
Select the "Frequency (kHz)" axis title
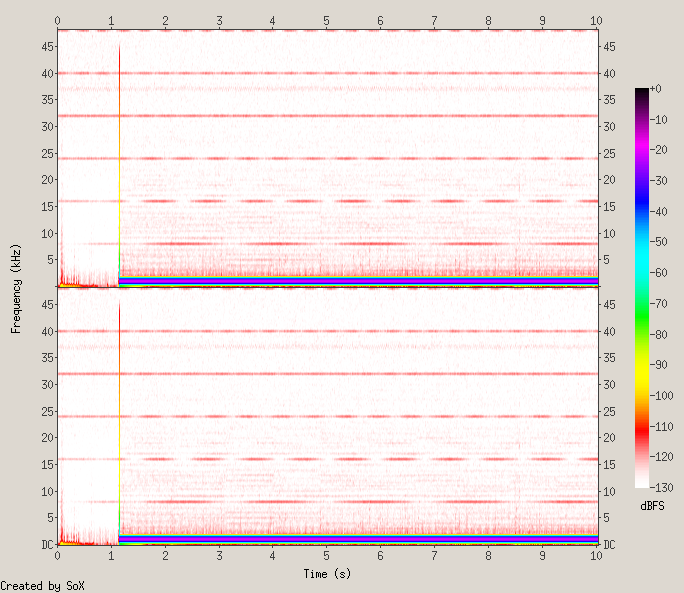[x=16, y=289]
